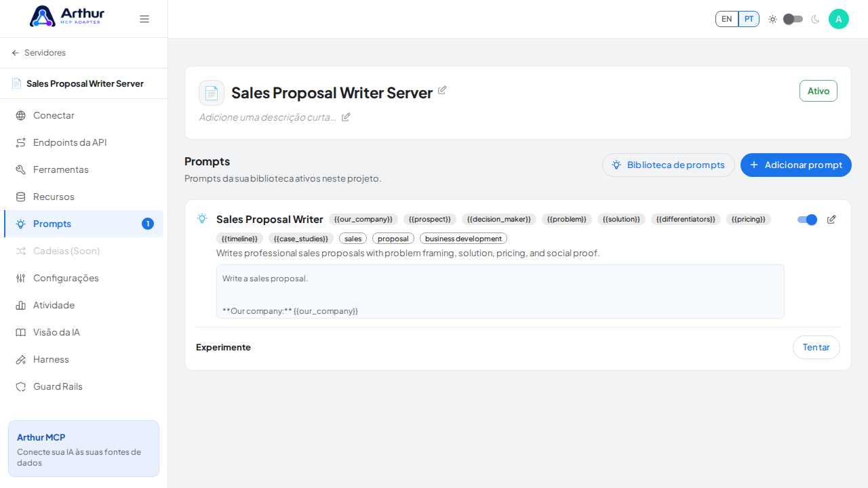Open Ferramentas section

point(83,169)
